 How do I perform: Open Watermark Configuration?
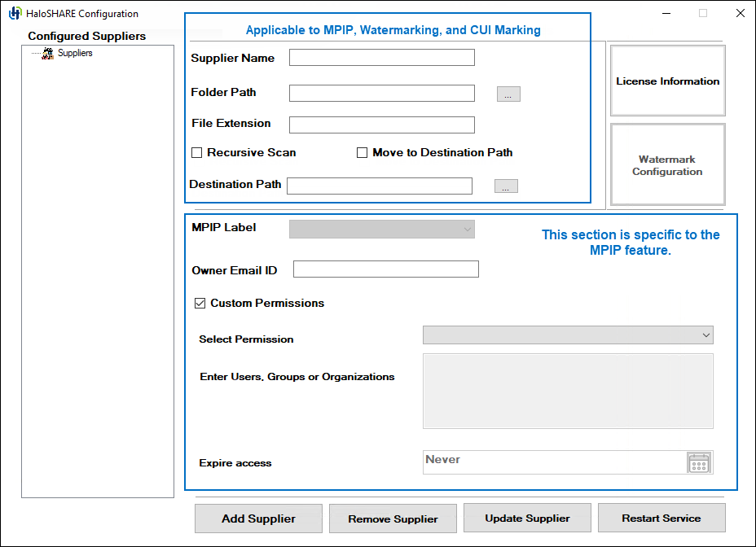[667, 165]
